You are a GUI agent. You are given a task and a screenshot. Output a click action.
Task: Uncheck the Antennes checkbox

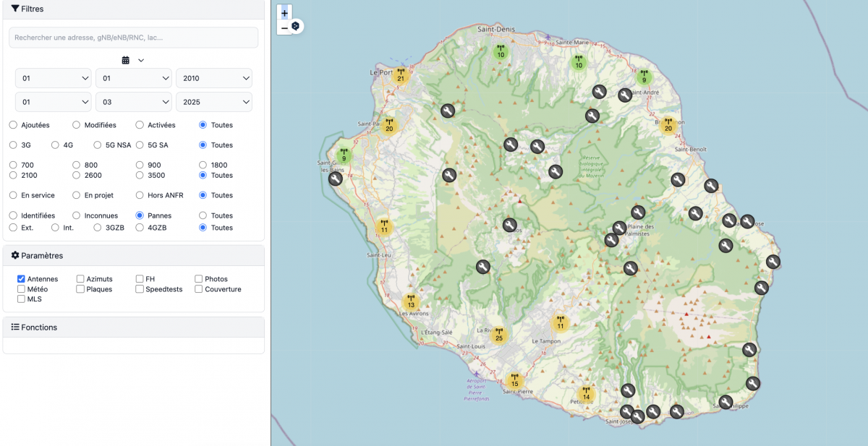(x=22, y=279)
